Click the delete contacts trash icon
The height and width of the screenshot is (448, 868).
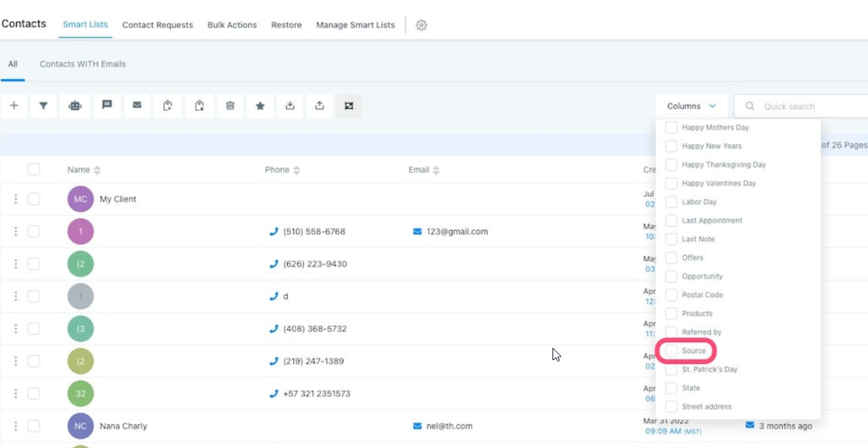230,106
